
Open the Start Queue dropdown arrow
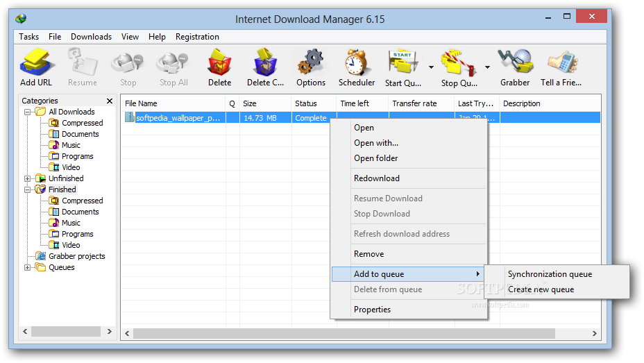tap(431, 67)
